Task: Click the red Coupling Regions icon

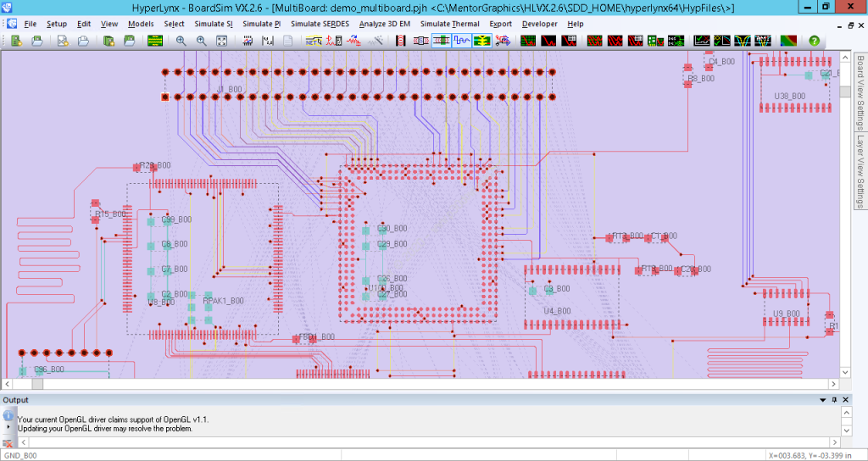Action: pyautogui.click(x=401, y=41)
